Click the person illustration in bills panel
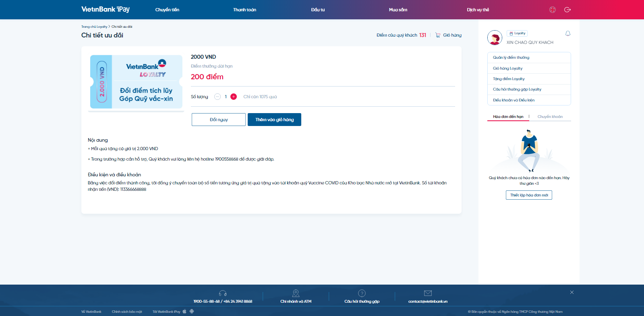The width and height of the screenshot is (644, 316). click(528, 151)
